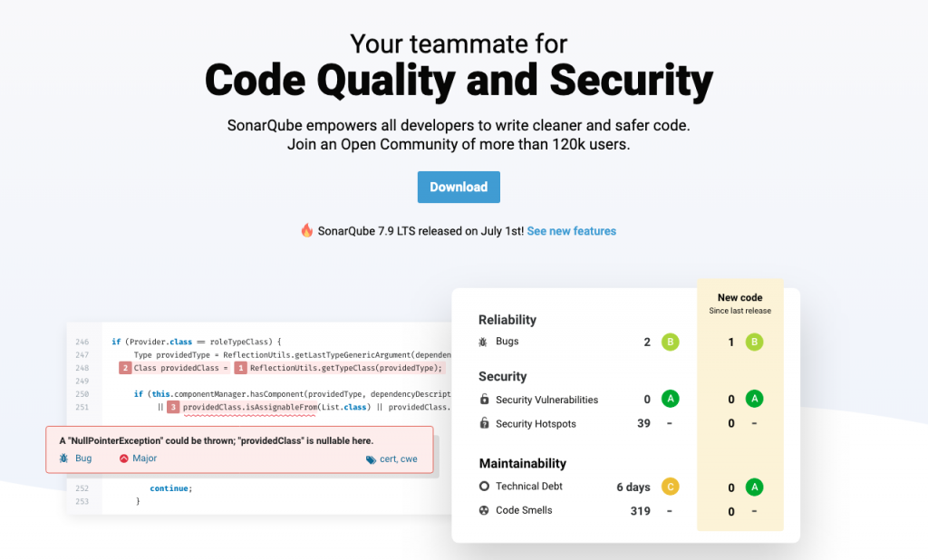Click the New code Technical Debt A badge

pyautogui.click(x=754, y=487)
